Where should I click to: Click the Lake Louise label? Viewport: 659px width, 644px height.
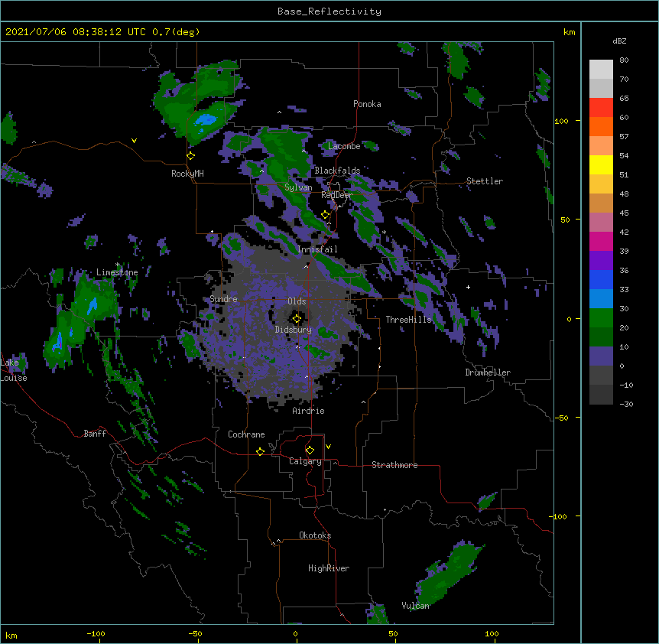pyautogui.click(x=14, y=370)
